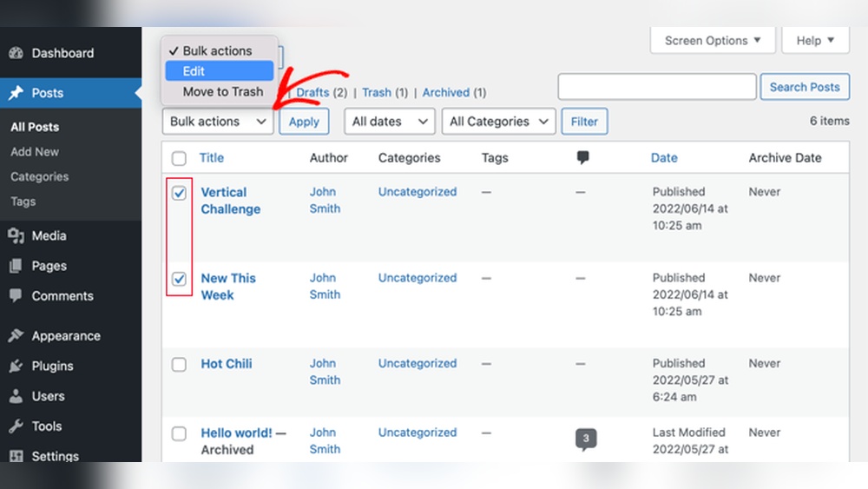The image size is (868, 489).
Task: Open the Media menu item
Action: [x=71, y=236]
